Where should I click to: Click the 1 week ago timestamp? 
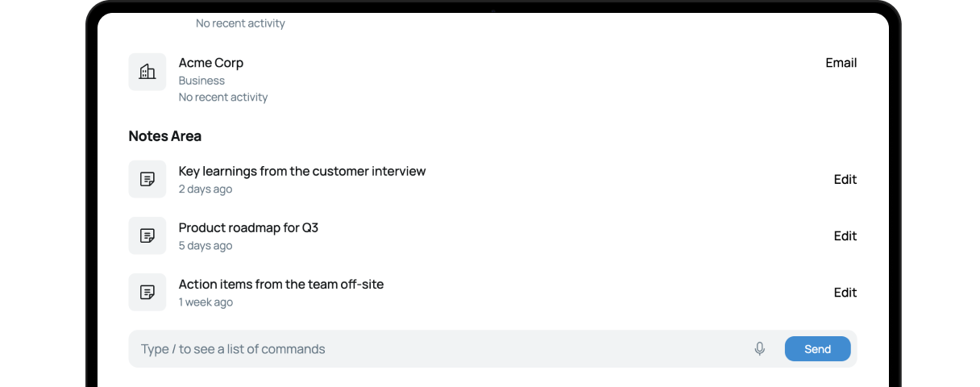pos(206,302)
